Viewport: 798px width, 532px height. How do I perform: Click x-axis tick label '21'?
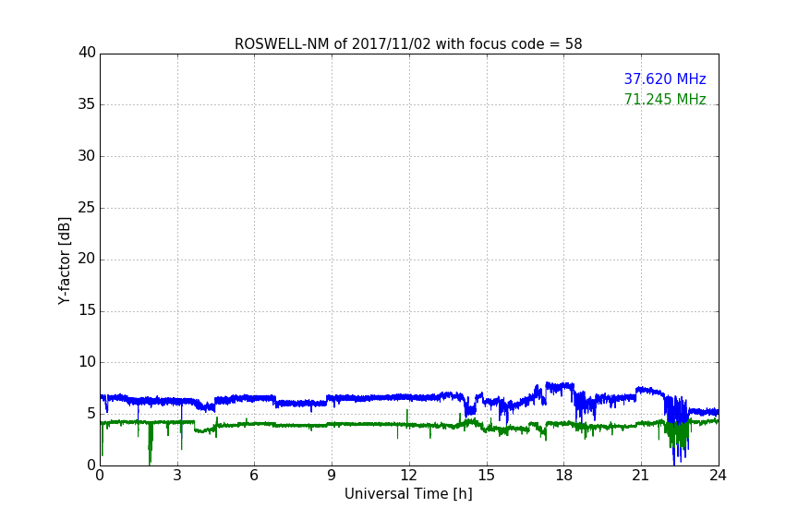[x=641, y=476]
